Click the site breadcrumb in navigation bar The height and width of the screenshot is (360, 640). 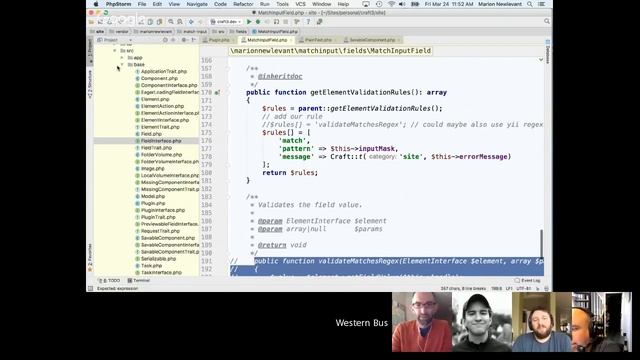point(97,31)
